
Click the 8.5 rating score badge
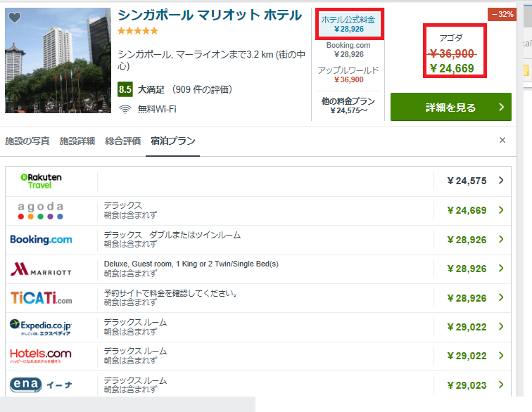point(125,89)
